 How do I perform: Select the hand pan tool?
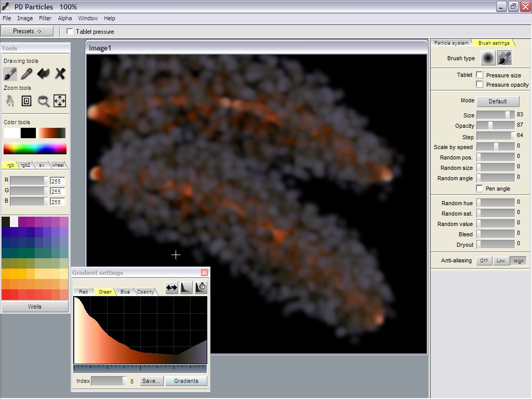10,101
